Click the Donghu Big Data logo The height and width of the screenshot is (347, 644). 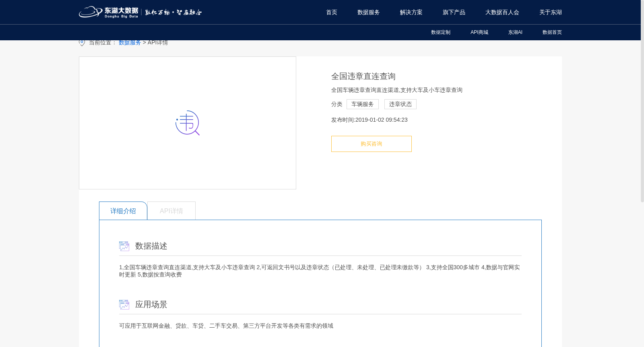(108, 12)
